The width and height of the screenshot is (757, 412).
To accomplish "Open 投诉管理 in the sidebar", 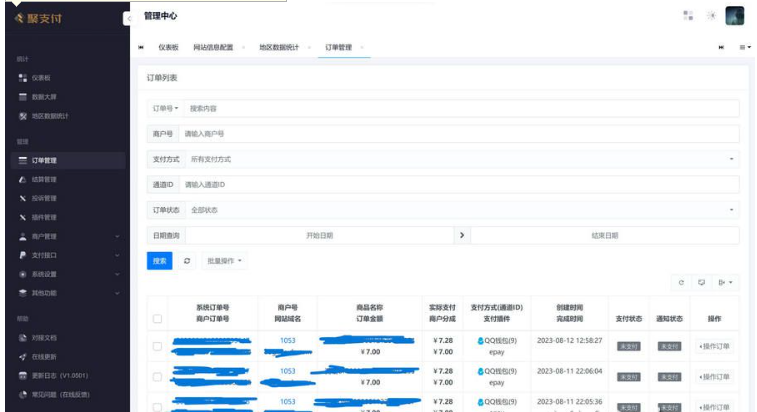I will [x=43, y=198].
